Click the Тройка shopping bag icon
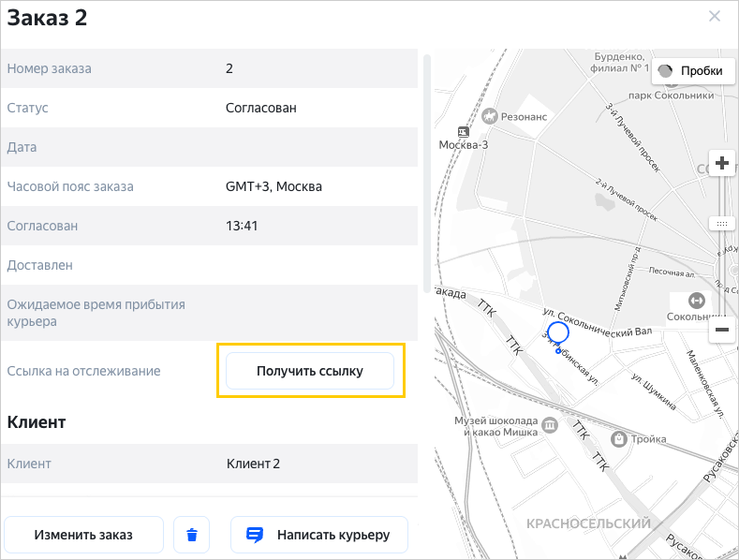739x560 pixels. [617, 438]
